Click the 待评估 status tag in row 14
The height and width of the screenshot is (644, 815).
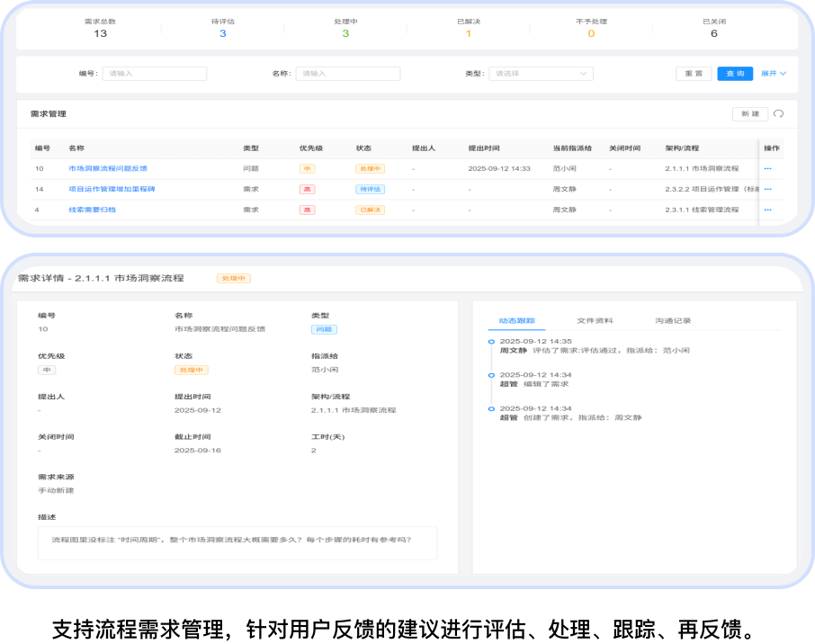370,189
